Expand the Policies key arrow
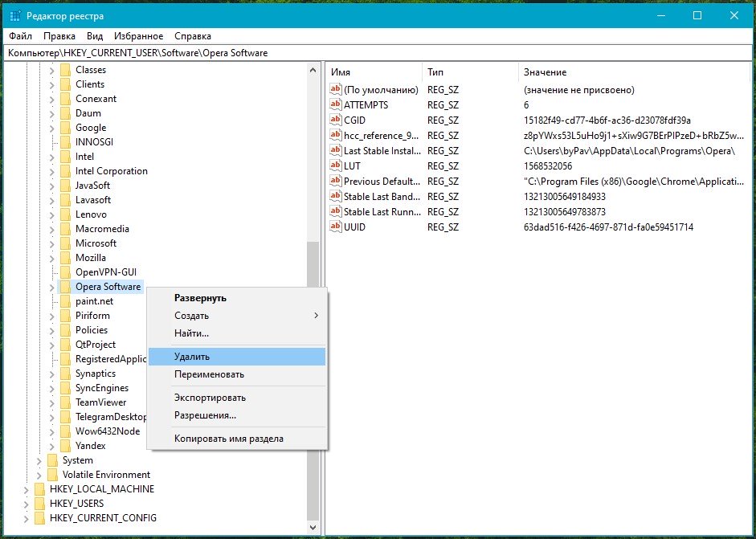Image resolution: width=756 pixels, height=539 pixels. coord(52,331)
